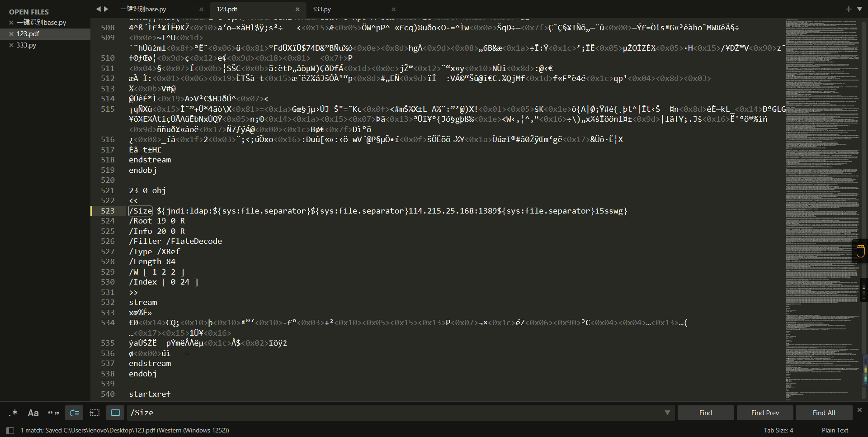Click the find input field with /Size
The width and height of the screenshot is (868, 437).
[396, 413]
